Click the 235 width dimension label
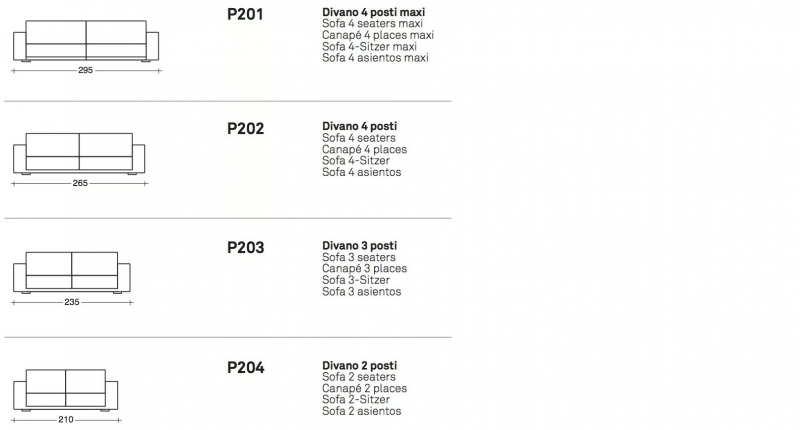800x430 pixels. 72,302
